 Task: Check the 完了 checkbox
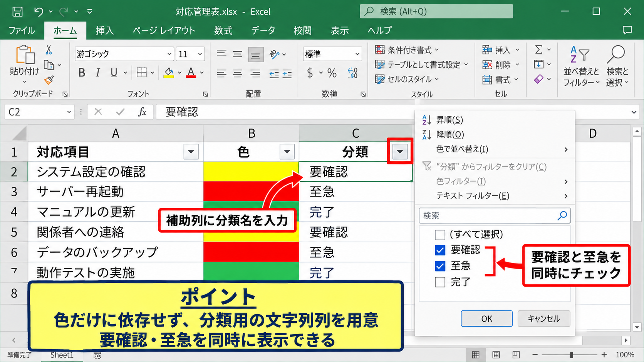tap(440, 282)
